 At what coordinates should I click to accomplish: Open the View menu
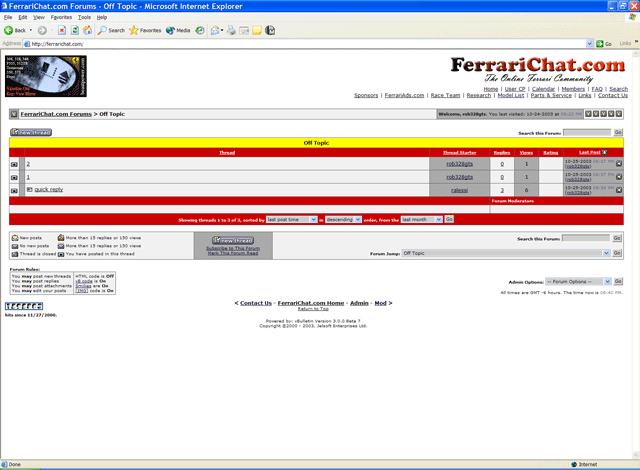click(39, 17)
